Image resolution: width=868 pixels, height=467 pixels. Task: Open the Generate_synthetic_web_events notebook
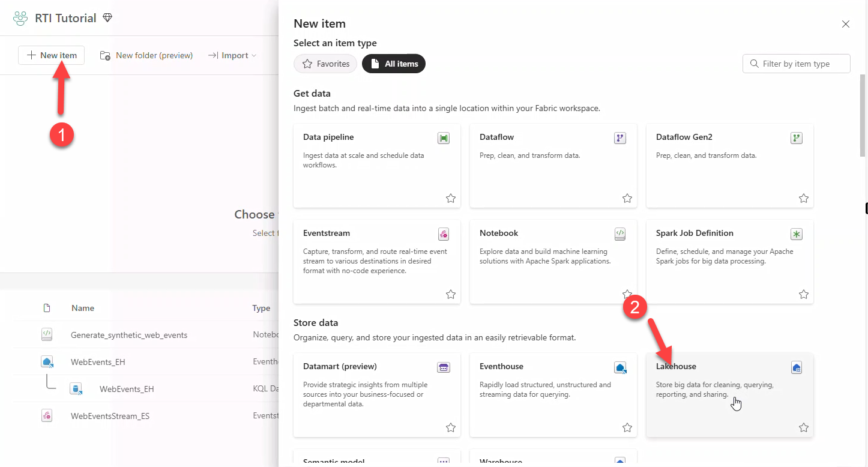(129, 335)
